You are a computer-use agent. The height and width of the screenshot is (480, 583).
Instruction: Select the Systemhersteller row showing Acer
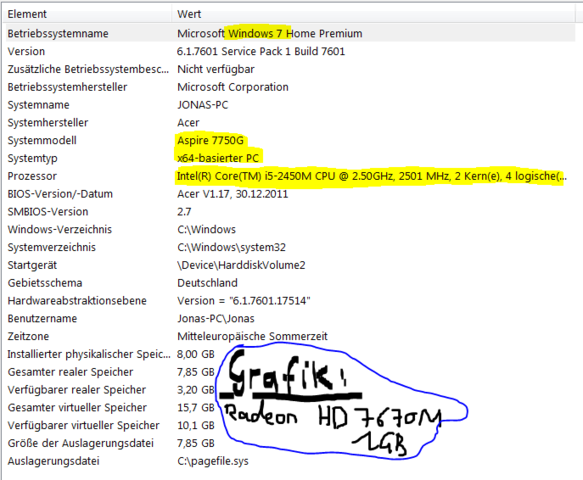290,123
